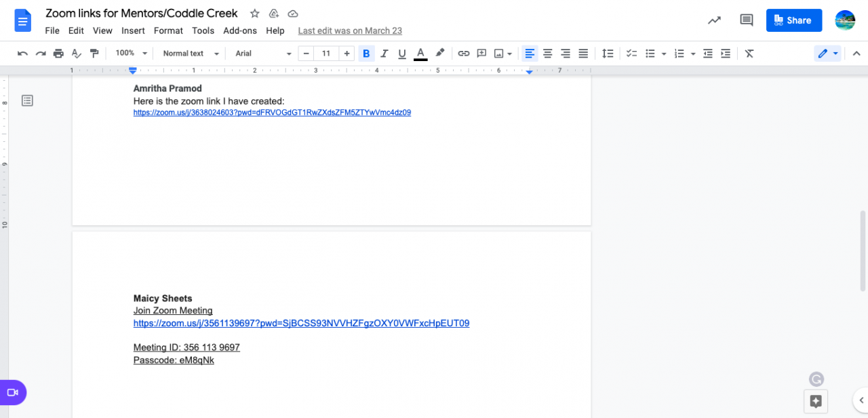Set center text alignment
868x418 pixels.
coord(547,54)
